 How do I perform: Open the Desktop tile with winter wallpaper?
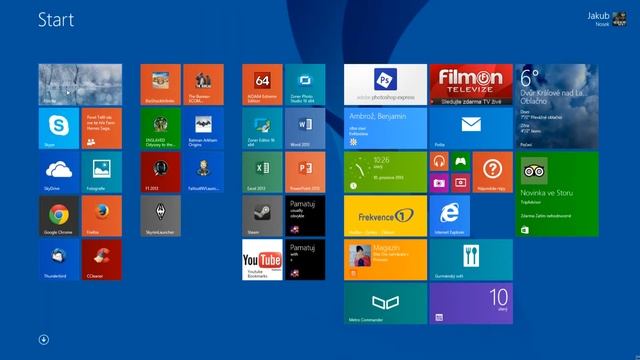80,84
